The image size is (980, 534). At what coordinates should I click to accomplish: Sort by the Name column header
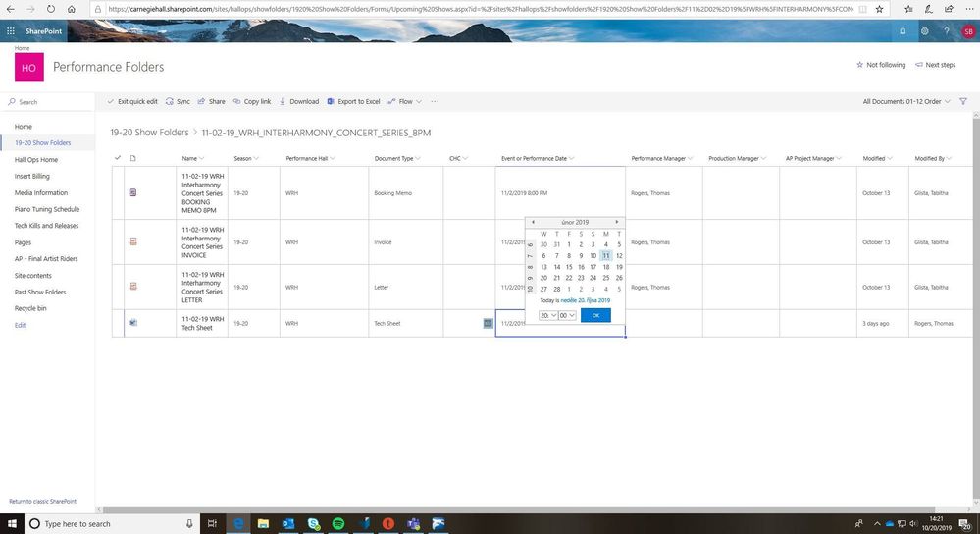point(192,158)
